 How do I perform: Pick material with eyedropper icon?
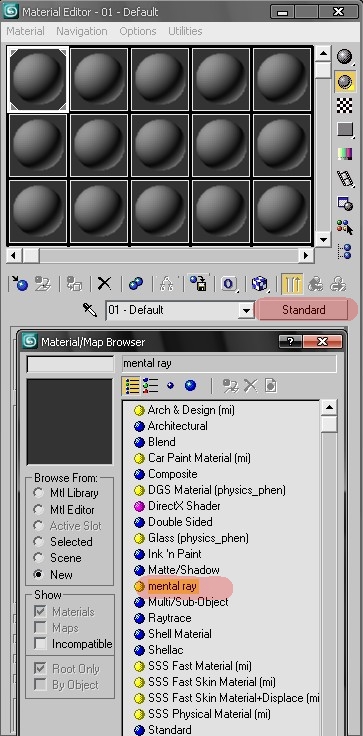tap(90, 310)
